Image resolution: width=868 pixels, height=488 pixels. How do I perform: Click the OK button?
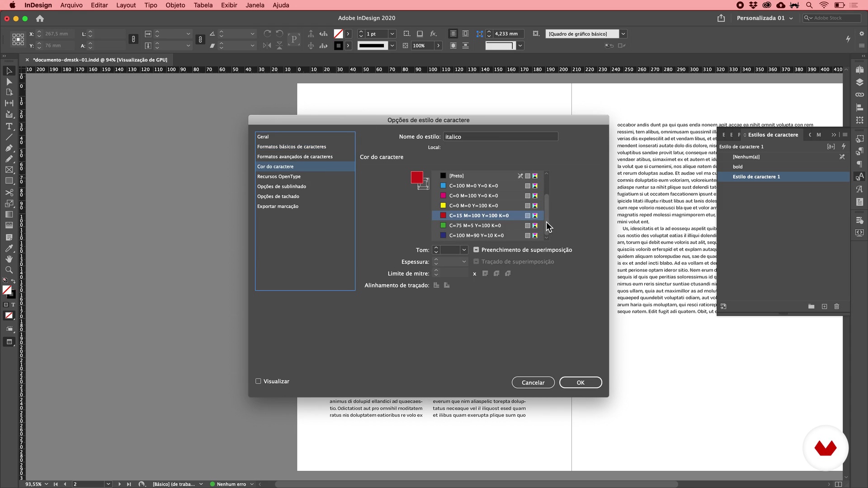pyautogui.click(x=580, y=383)
